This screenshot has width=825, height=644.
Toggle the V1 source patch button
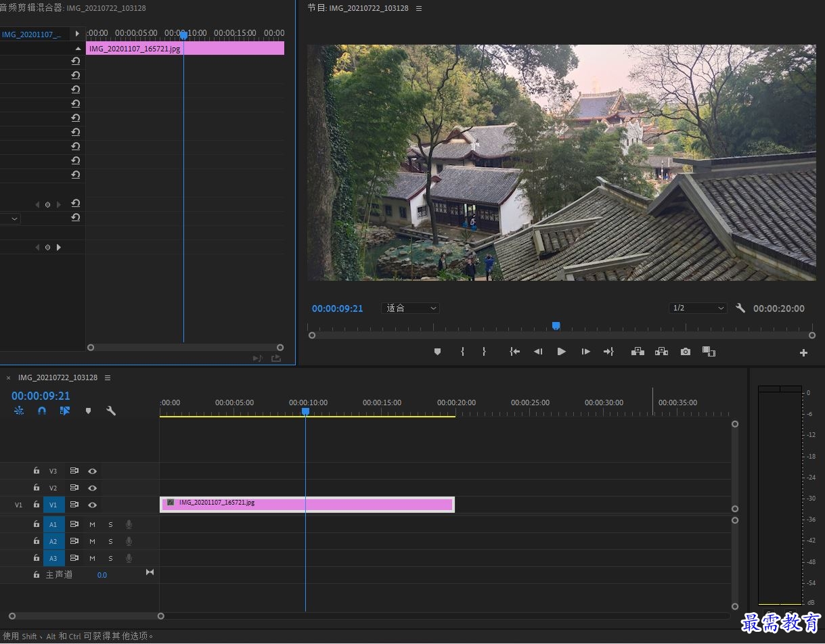click(19, 505)
